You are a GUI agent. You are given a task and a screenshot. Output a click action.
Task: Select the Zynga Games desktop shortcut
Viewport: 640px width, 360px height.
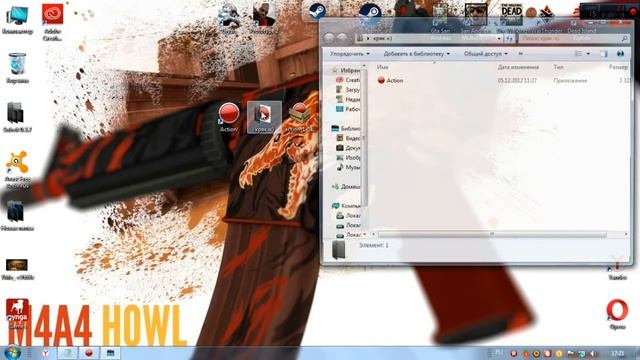point(17,314)
